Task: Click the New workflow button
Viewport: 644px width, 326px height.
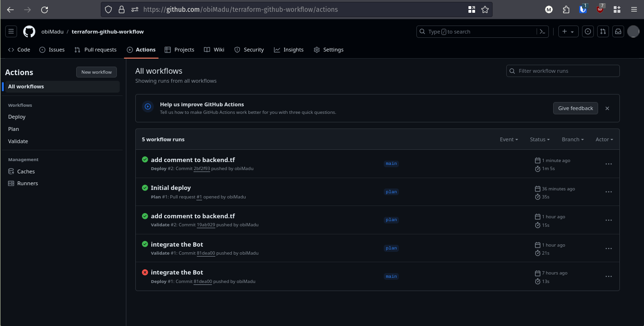Action: (97, 72)
